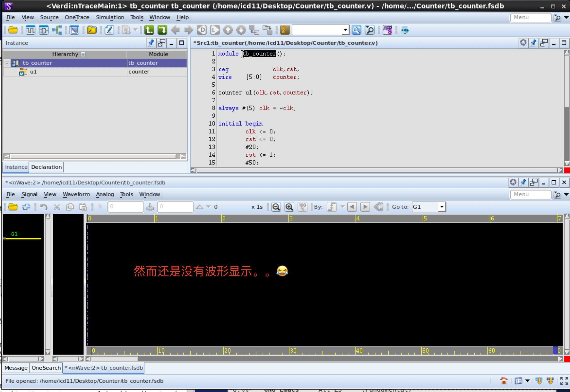Pin the Instance panel
This screenshot has height=392, width=570.
point(151,43)
